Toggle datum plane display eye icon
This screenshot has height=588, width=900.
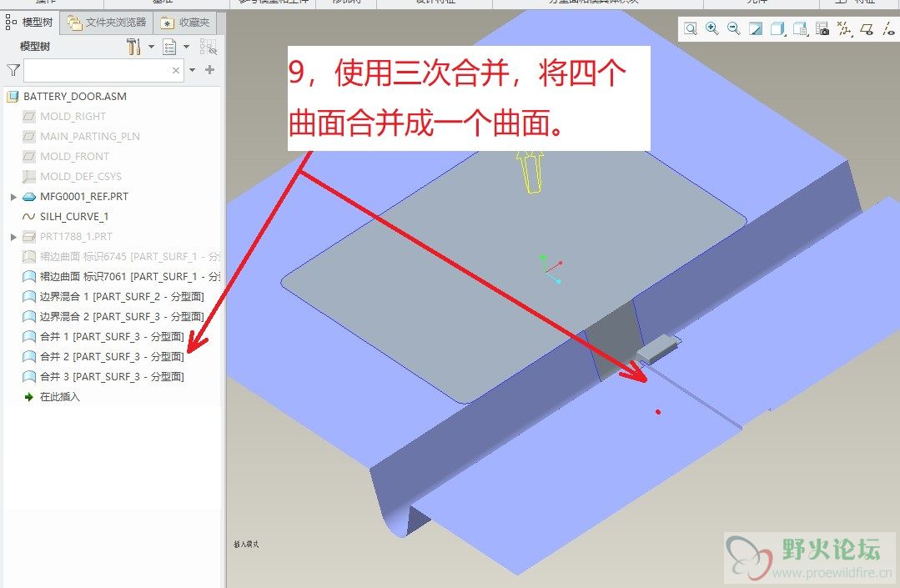coord(867,28)
